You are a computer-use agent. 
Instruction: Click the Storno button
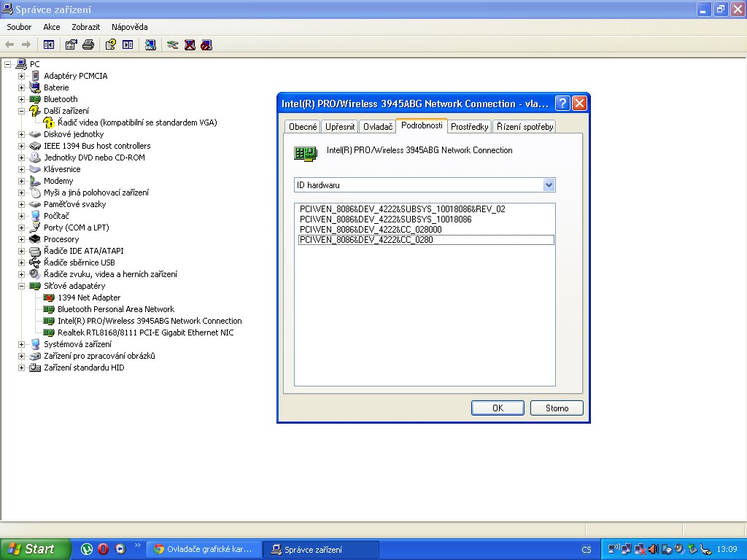pyautogui.click(x=557, y=408)
